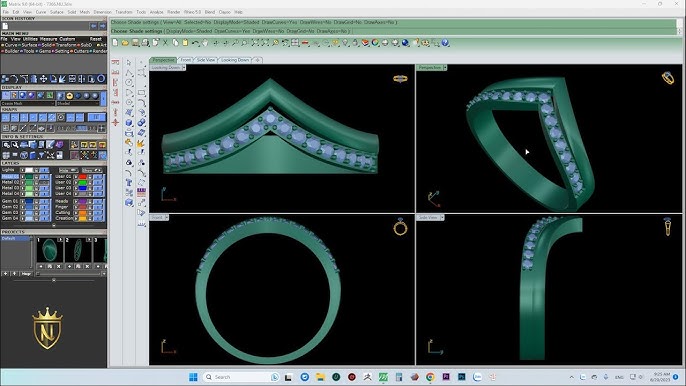Click the blank document icon in Icon History
Screen dimensions: 686x386
(5, 26)
